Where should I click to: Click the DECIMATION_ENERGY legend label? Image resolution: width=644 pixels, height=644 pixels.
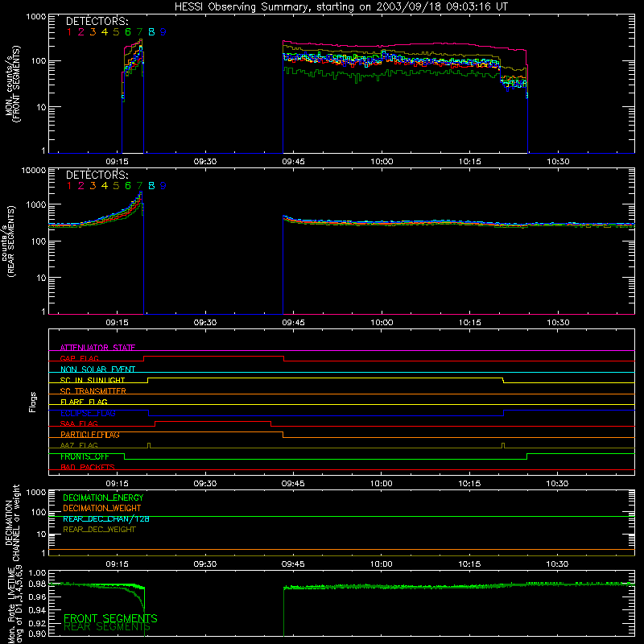pyautogui.click(x=103, y=497)
